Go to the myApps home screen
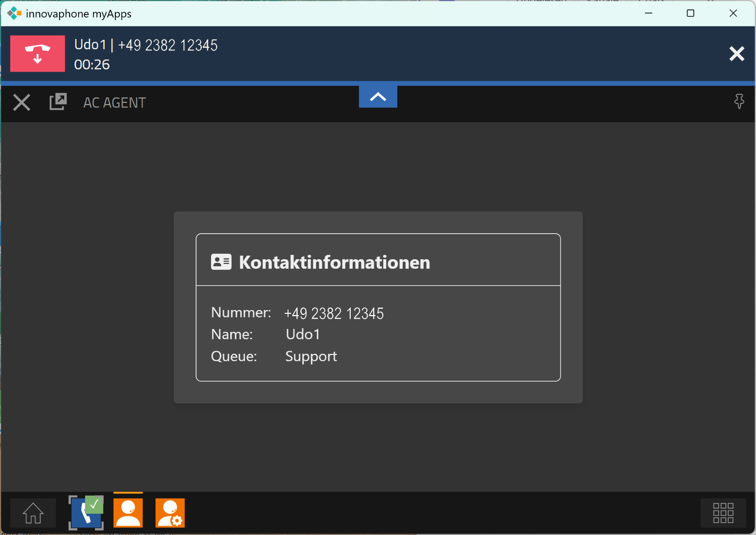Screen dimensions: 756x535 (x=33, y=513)
